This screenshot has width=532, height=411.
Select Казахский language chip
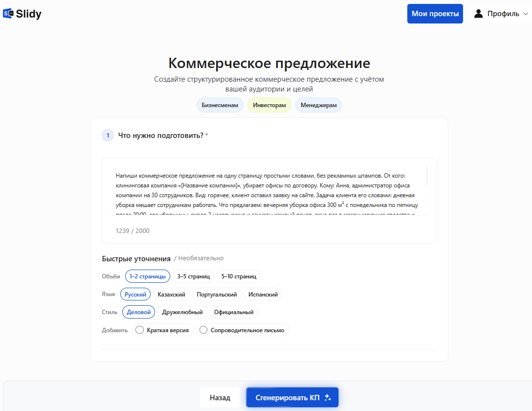(x=171, y=294)
